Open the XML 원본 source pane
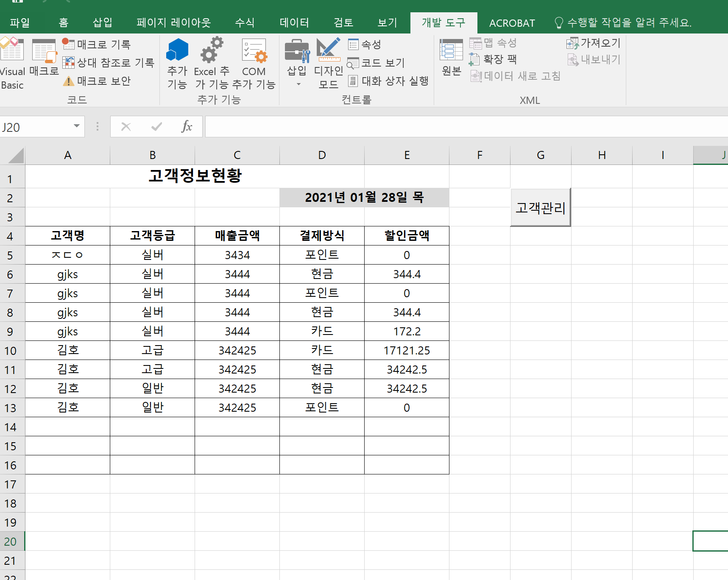728x580 pixels. tap(451, 57)
